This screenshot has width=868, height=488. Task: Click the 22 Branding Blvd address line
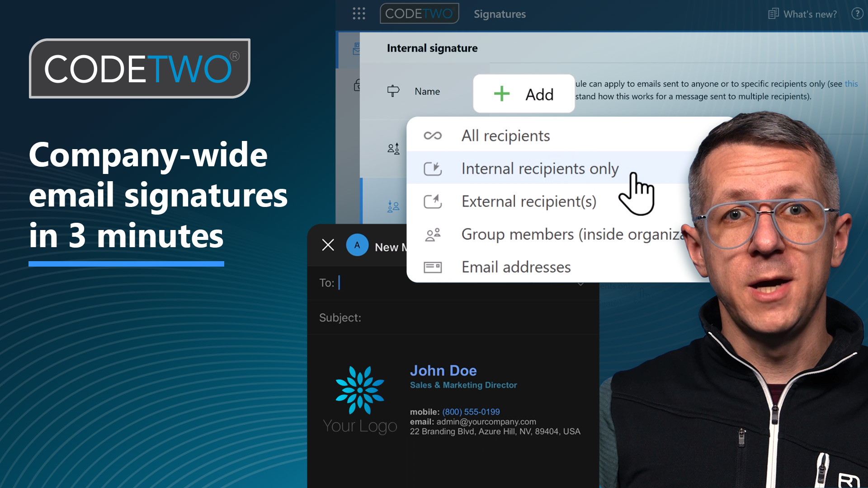point(495,432)
